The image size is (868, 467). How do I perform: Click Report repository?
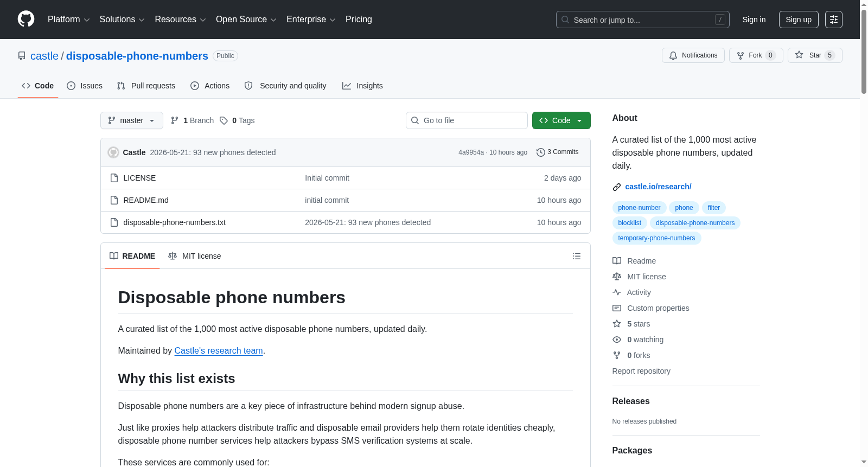[641, 371]
